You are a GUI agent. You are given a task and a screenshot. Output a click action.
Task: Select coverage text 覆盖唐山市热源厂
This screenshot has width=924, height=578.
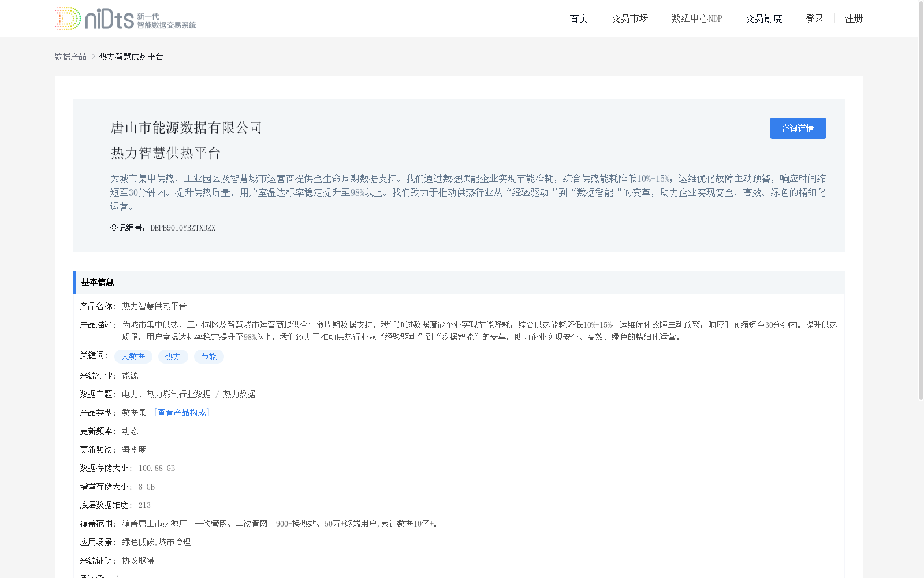click(154, 523)
